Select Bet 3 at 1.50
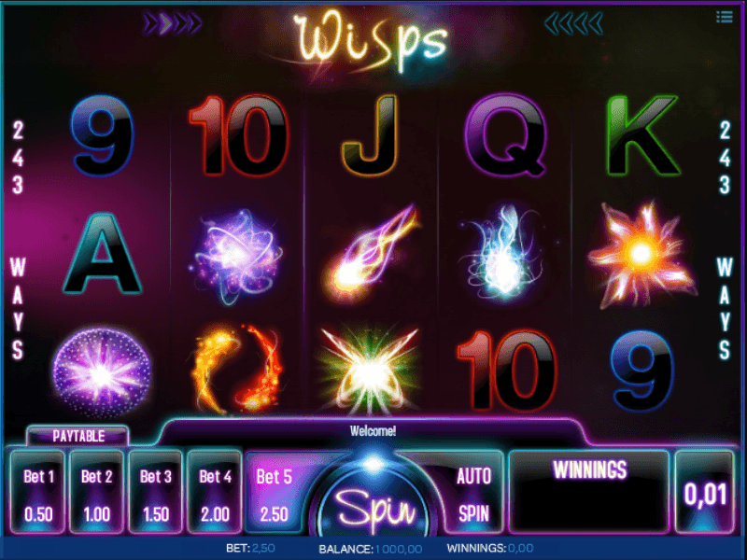The height and width of the screenshot is (560, 747). pyautogui.click(x=156, y=493)
